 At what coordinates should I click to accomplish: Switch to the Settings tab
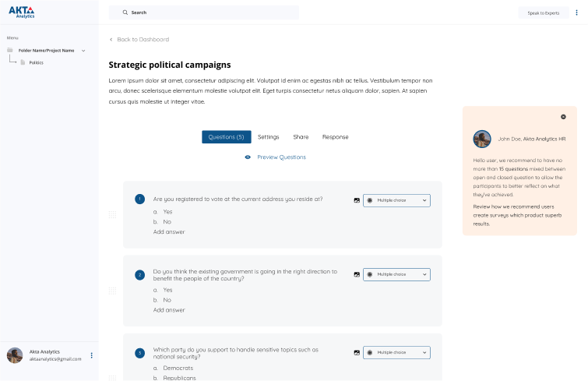pos(268,137)
